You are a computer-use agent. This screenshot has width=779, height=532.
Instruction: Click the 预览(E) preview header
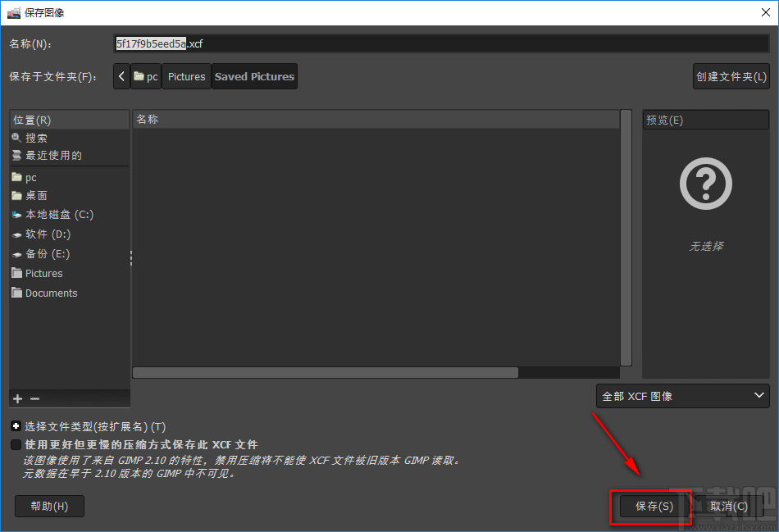pos(705,120)
